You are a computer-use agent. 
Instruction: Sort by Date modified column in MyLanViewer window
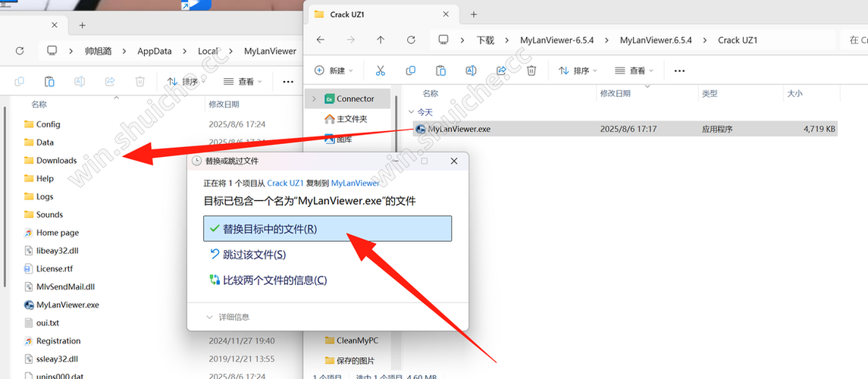224,104
